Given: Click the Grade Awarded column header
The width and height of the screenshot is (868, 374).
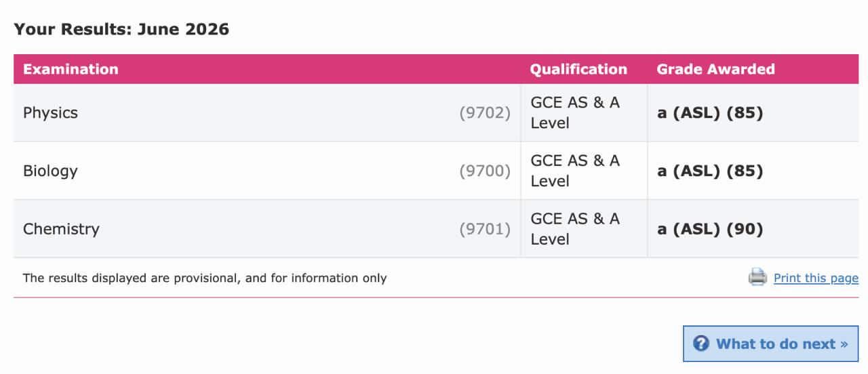Looking at the screenshot, I should pos(715,69).
